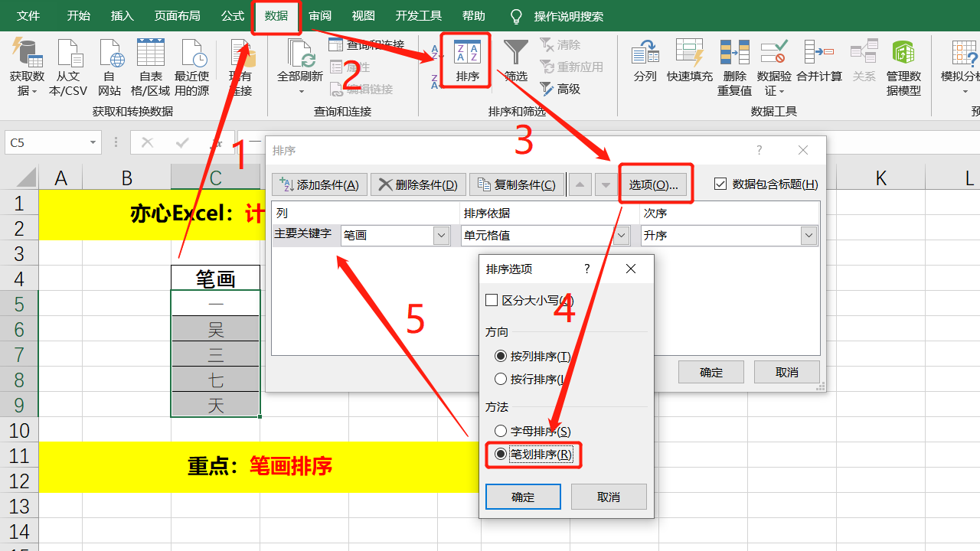Click 管理数据模型 icon
The width and height of the screenshot is (980, 551).
(903, 52)
